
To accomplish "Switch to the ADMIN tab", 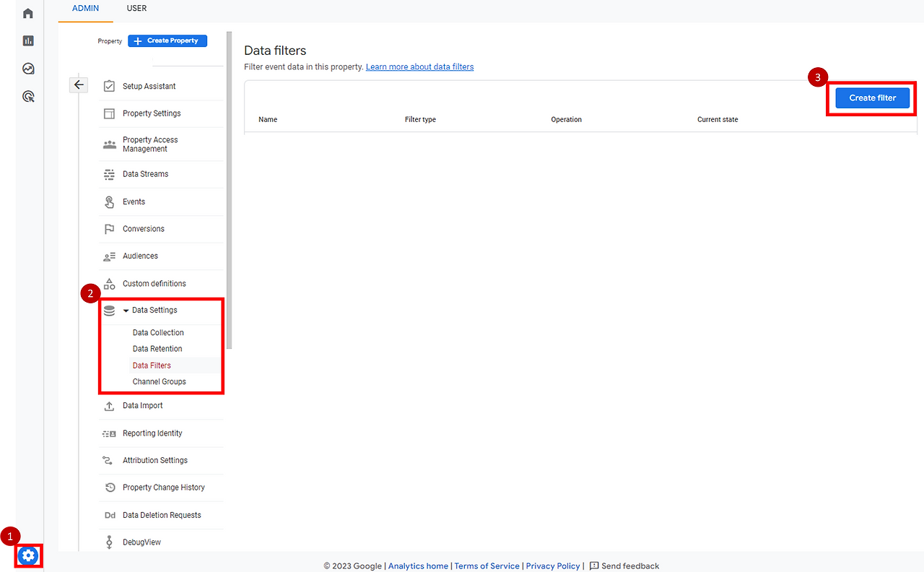I will 85,9.
